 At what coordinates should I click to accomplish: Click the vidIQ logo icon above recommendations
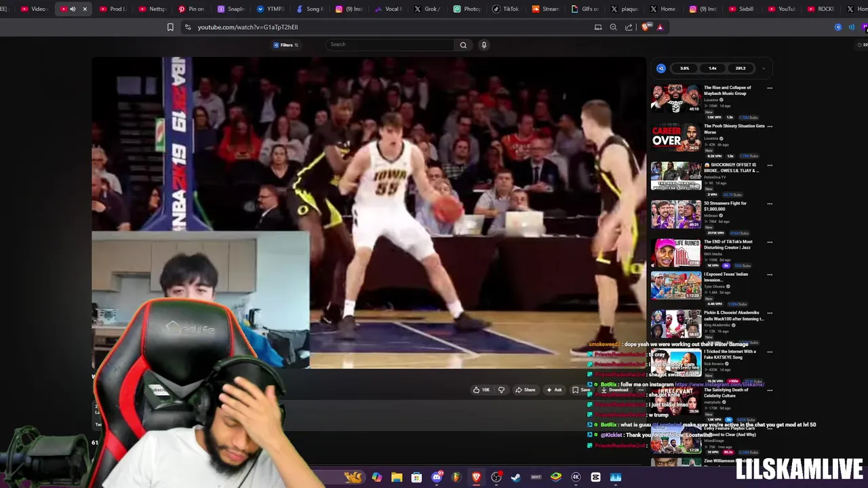coord(661,68)
